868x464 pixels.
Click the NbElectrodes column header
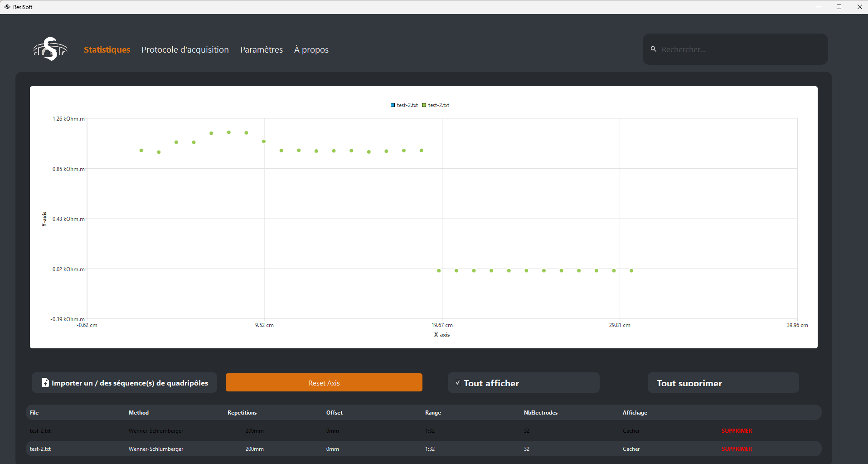point(541,413)
